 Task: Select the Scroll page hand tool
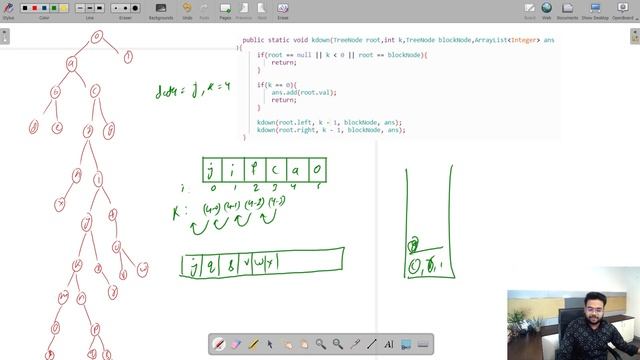[x=304, y=344]
